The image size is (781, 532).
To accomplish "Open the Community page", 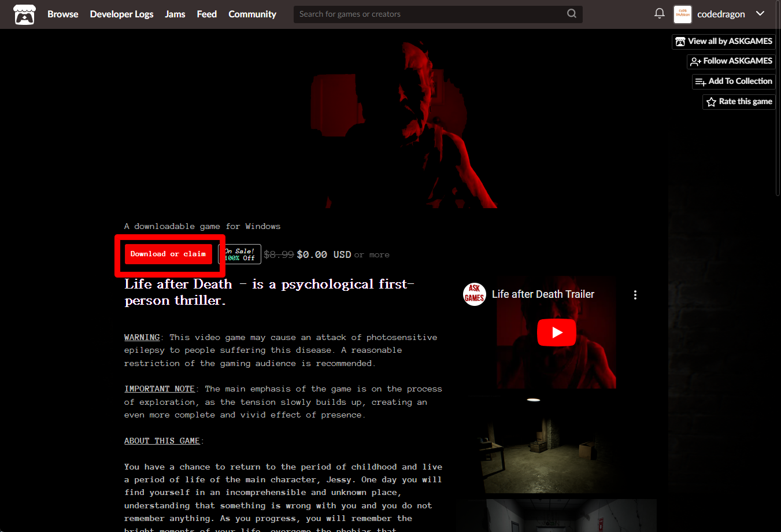I will coord(252,14).
